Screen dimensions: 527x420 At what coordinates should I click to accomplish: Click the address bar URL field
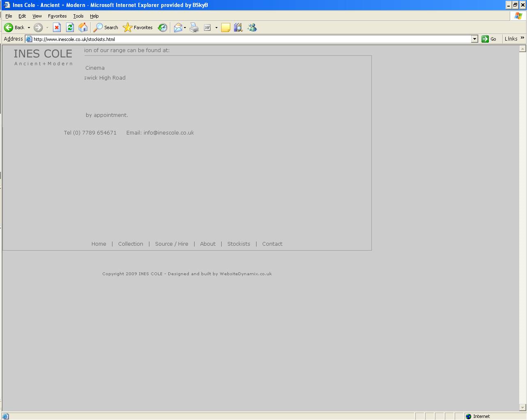coord(252,39)
